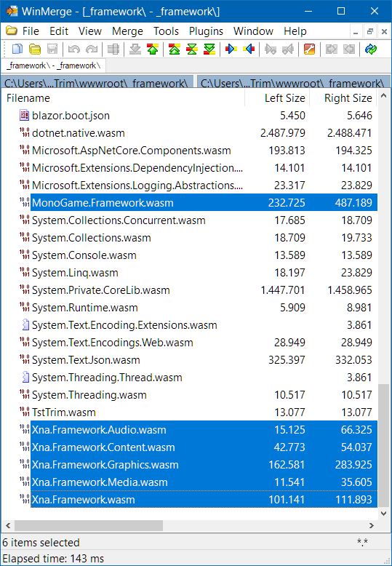Click the grayed All Right icon
This screenshot has height=566, width=392.
[331, 49]
